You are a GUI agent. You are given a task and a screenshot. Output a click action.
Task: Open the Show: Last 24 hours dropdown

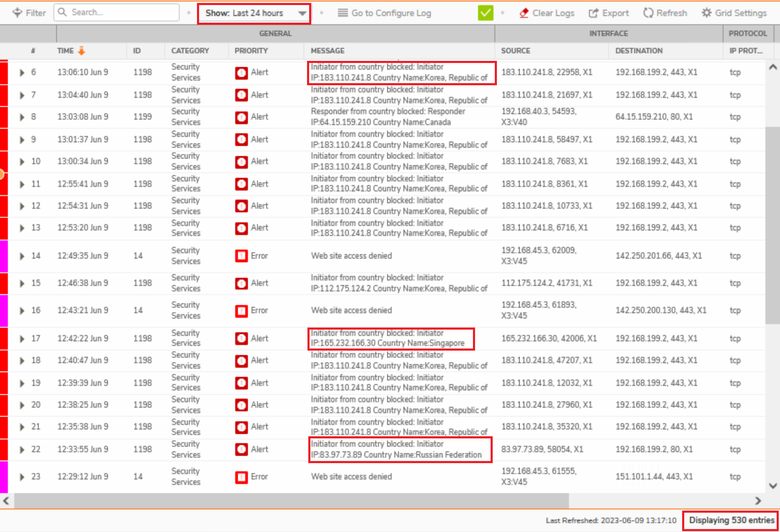click(x=254, y=13)
